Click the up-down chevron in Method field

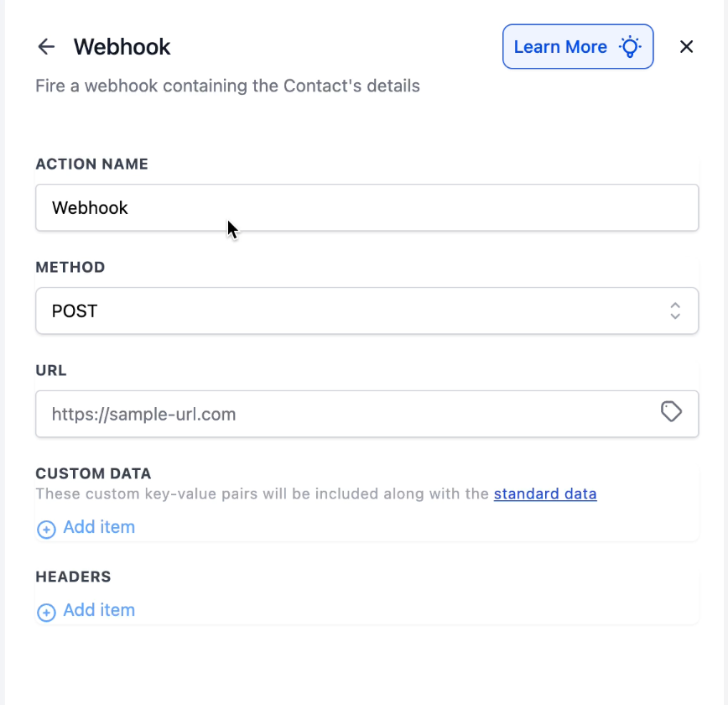(x=675, y=311)
